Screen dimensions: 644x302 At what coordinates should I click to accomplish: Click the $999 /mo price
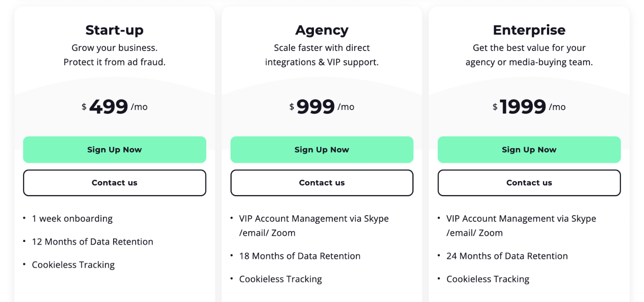(x=322, y=107)
